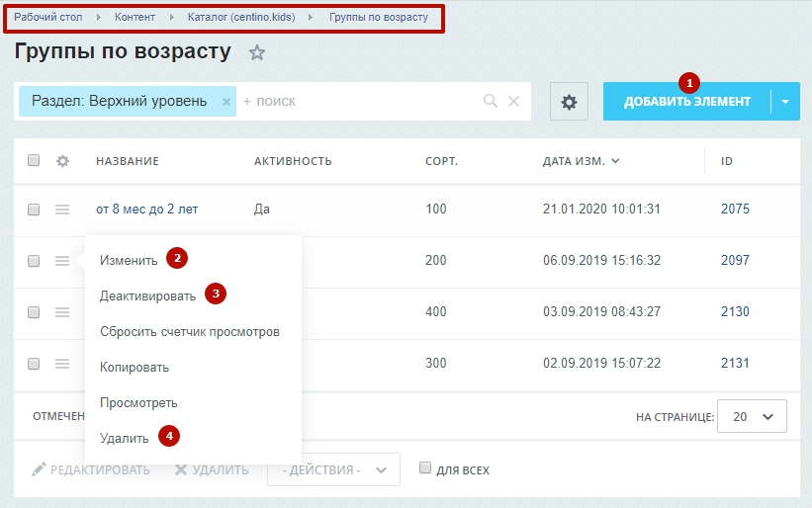Select 'Изменить' in the context menu
Viewport: 812px width, 508px height.
click(x=129, y=261)
